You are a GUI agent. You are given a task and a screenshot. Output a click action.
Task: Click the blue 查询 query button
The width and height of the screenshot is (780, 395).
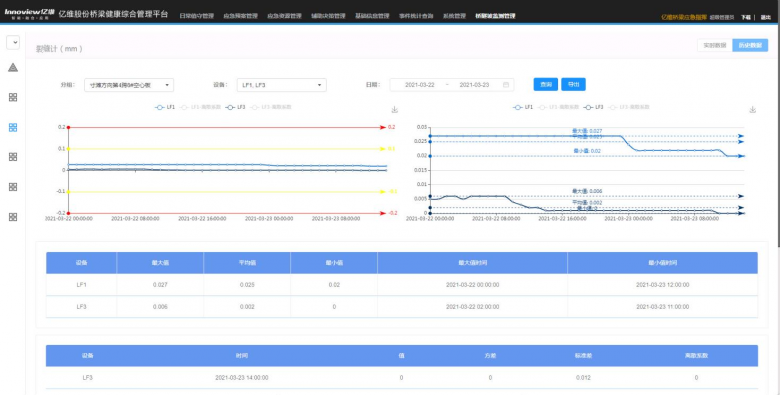(x=546, y=85)
